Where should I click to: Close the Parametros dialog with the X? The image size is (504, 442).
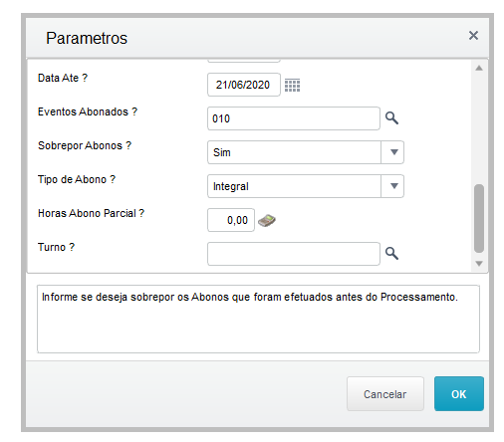pos(473,36)
